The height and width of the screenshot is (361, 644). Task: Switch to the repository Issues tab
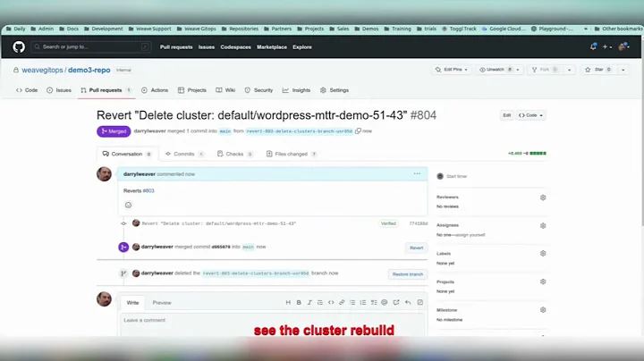coord(59,90)
